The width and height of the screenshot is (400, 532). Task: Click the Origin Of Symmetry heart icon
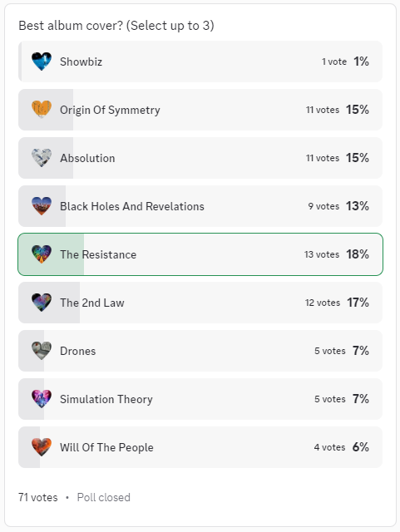pos(42,110)
